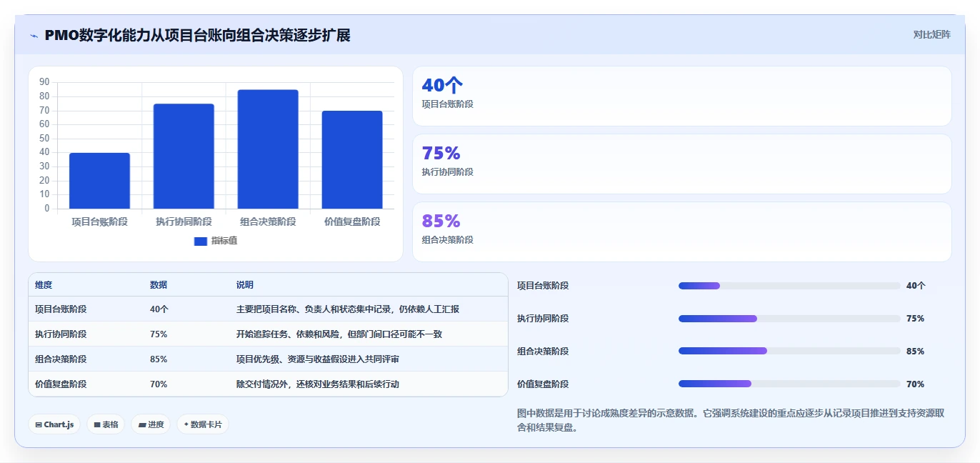Click the 组合决策阶段 x-axis label in the chart
Viewport: 980px width, 463px height.
pyautogui.click(x=268, y=222)
